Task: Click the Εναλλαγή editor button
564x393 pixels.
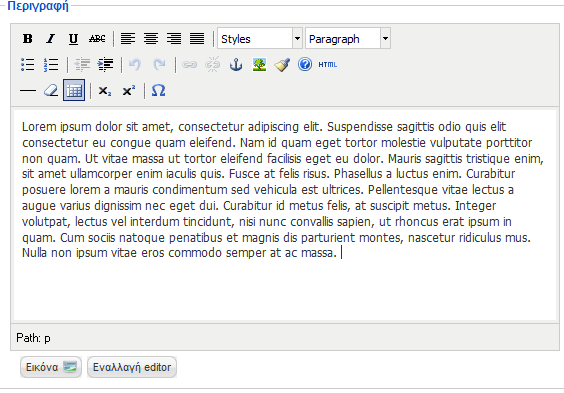Action: 132,367
